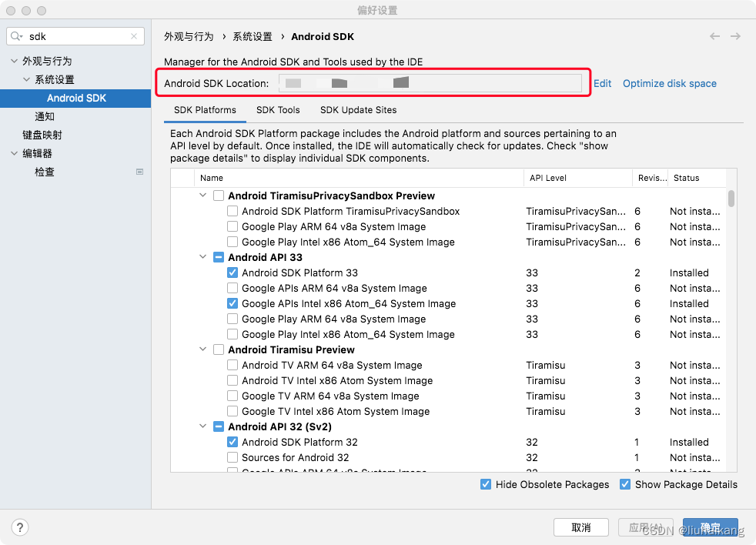Toggle the Android API 32 (Sv2) group checkbox
756x545 pixels.
[x=219, y=426]
